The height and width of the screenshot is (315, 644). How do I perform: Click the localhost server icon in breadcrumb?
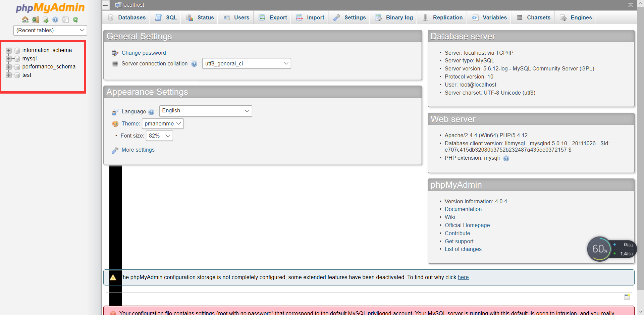[x=118, y=5]
